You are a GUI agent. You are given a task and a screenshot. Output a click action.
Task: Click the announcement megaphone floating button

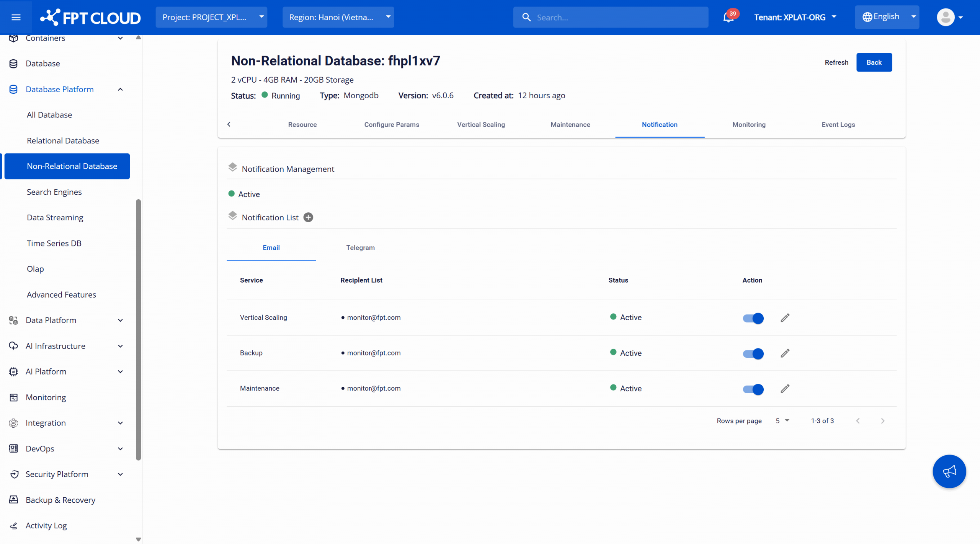click(x=949, y=471)
